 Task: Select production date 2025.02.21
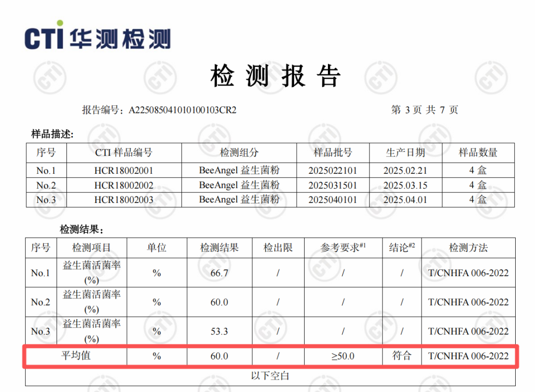tap(406, 170)
